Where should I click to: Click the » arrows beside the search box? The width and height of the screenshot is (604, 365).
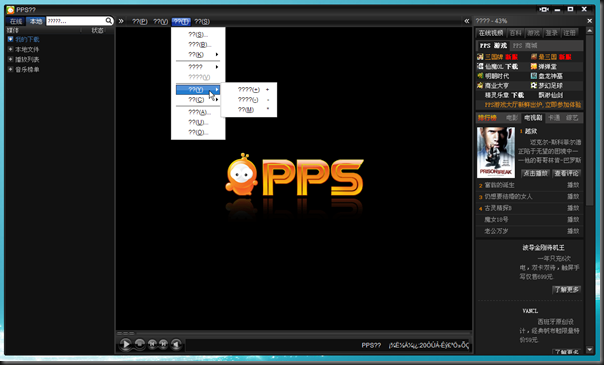pos(121,21)
